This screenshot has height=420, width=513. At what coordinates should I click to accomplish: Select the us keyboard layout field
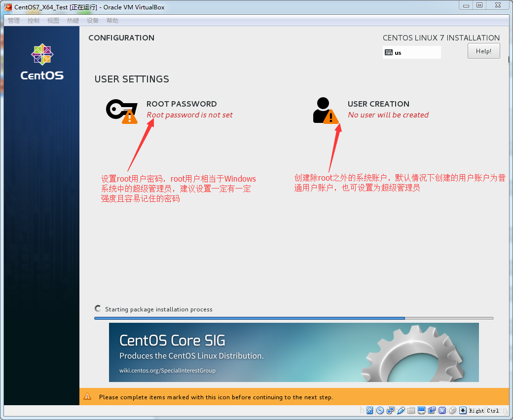click(x=411, y=52)
